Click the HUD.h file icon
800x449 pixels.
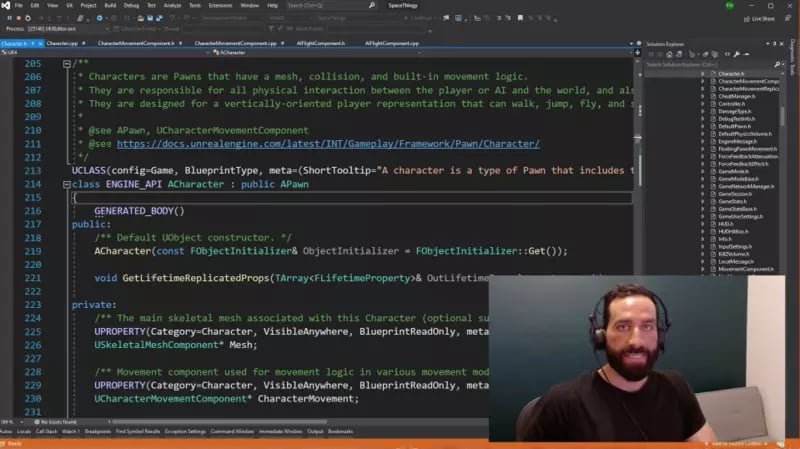point(714,221)
